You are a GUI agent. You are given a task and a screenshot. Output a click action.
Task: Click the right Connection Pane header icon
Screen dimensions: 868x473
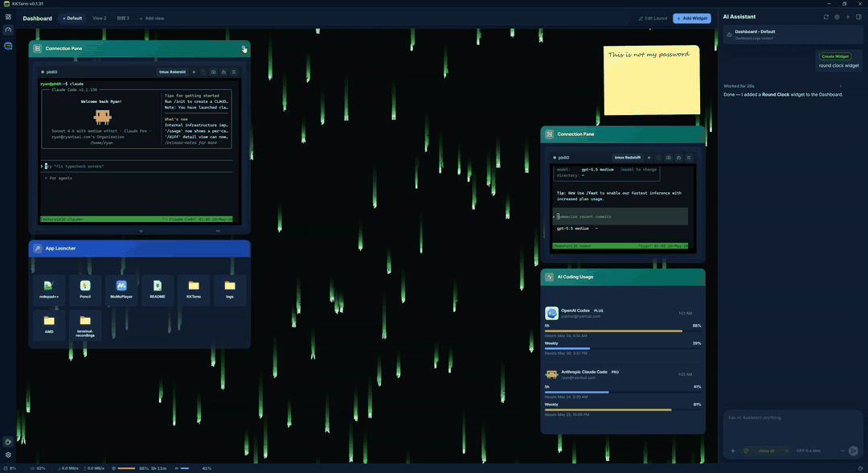[x=549, y=134]
